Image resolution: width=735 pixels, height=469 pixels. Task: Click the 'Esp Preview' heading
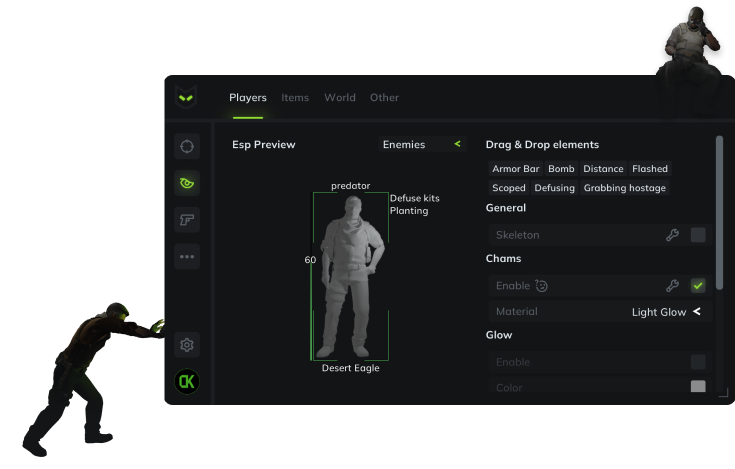point(264,144)
